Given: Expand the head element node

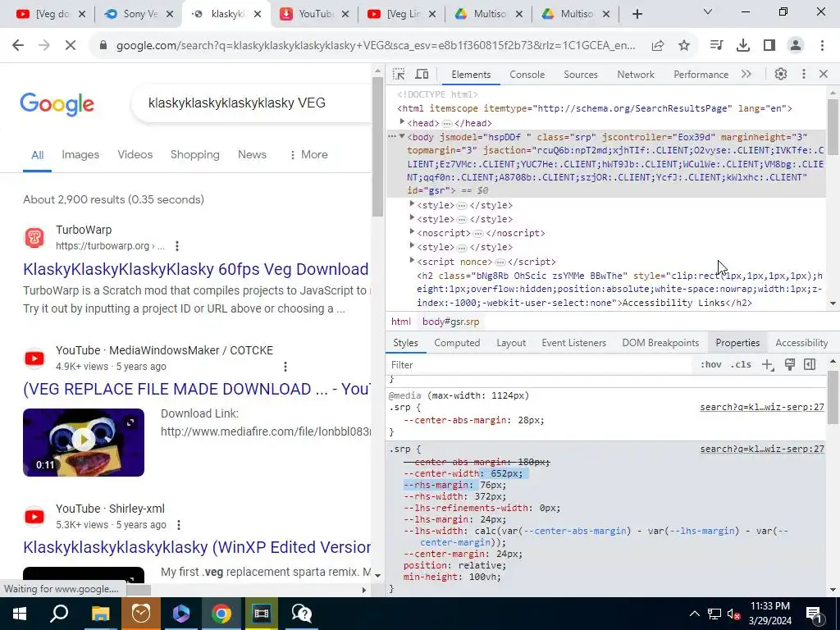Looking at the screenshot, I should (402, 123).
